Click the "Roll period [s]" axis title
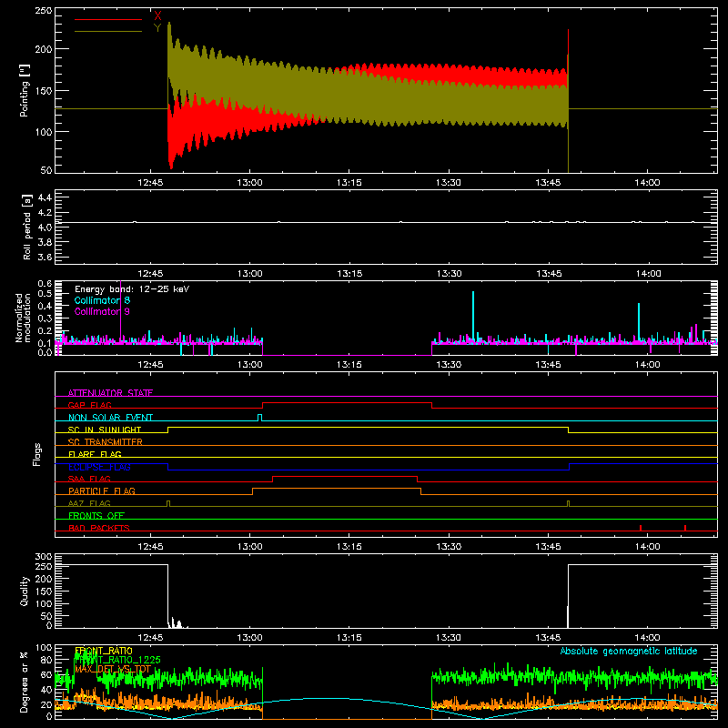 26,227
